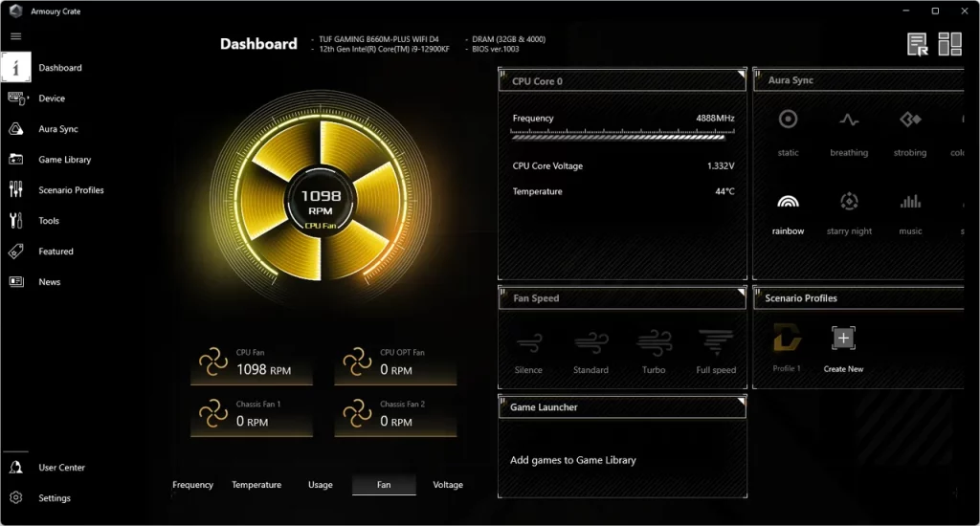This screenshot has height=526, width=980.
Task: Click the Tools wrench icon
Action: click(x=15, y=220)
